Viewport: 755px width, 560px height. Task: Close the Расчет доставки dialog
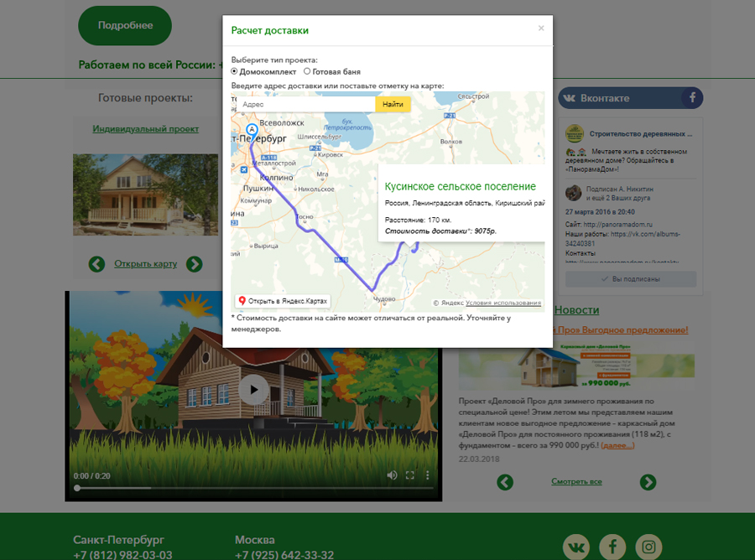[541, 29]
